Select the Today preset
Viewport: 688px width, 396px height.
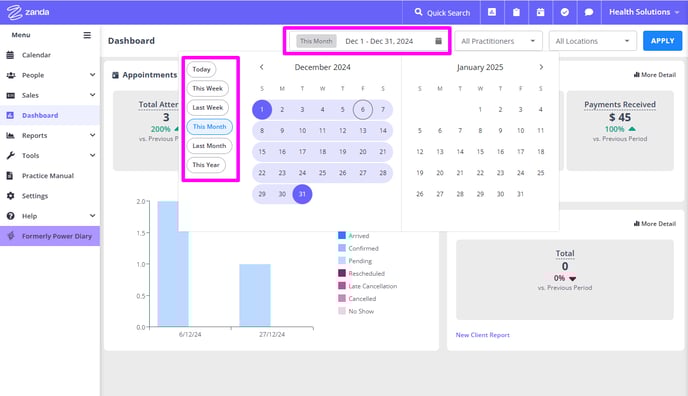(x=201, y=69)
